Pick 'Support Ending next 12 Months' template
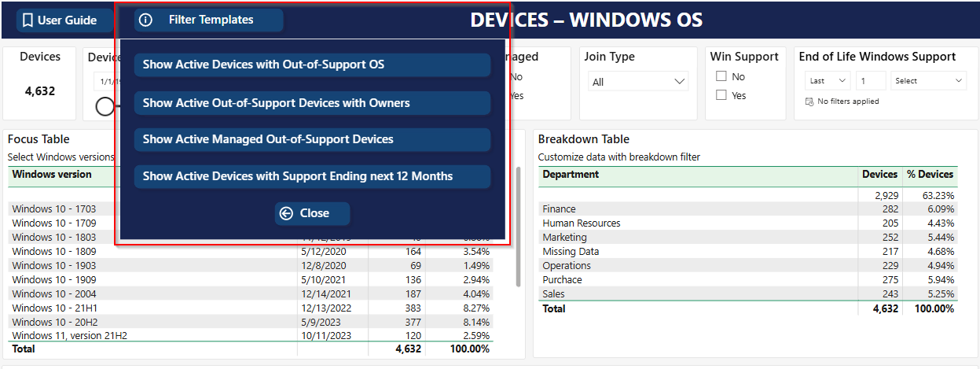The width and height of the screenshot is (980, 369). pyautogui.click(x=312, y=176)
